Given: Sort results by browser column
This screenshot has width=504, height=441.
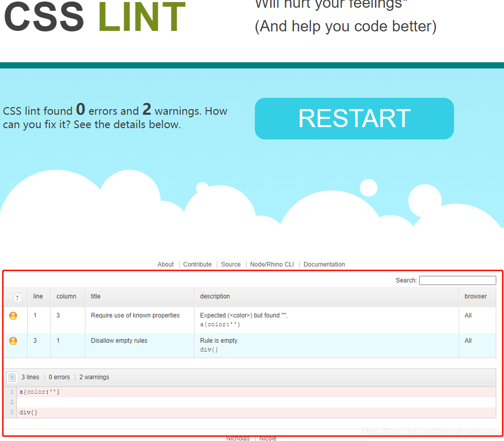Looking at the screenshot, I should tap(475, 296).
